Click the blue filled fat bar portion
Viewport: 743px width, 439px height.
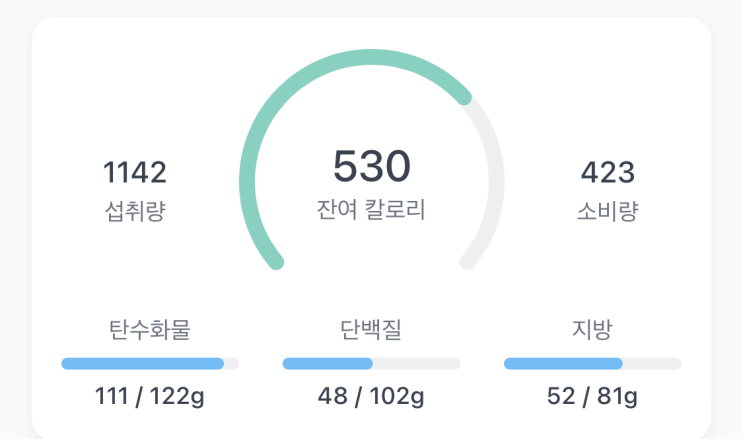point(563,364)
